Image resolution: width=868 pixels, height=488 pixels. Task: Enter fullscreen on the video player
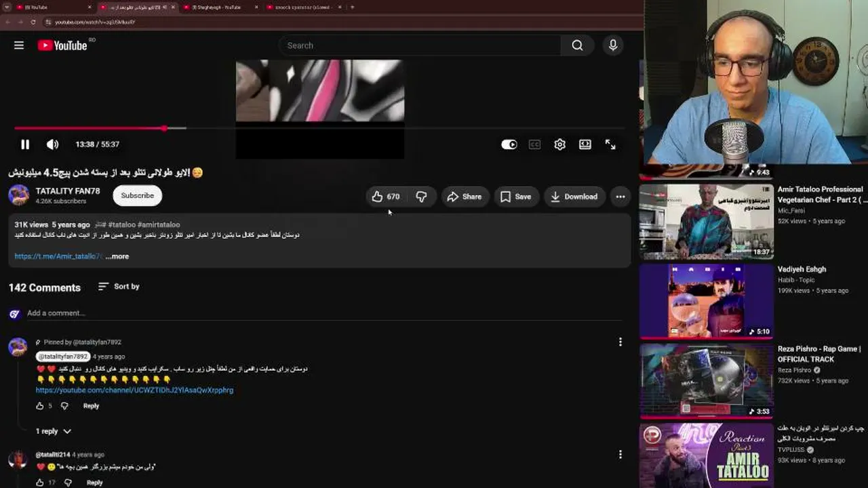point(610,144)
